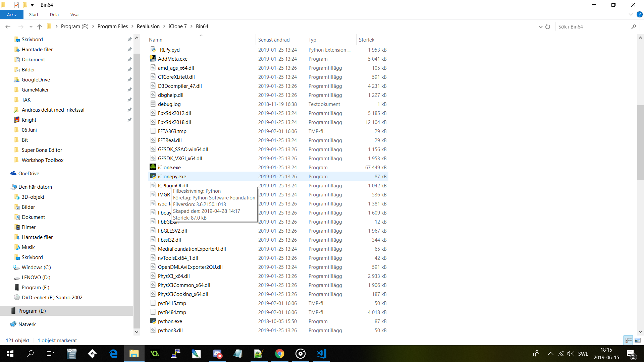Select FFTA363.tmp file
The width and height of the screenshot is (644, 362).
click(x=172, y=131)
